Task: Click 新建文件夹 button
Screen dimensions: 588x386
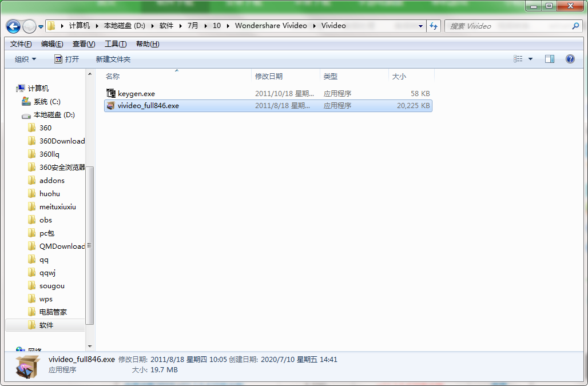Action: pyautogui.click(x=113, y=59)
